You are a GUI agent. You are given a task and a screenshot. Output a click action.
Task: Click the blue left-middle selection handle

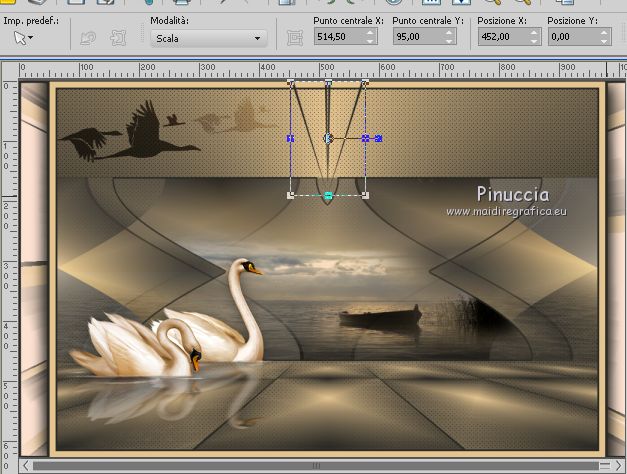coord(290,138)
